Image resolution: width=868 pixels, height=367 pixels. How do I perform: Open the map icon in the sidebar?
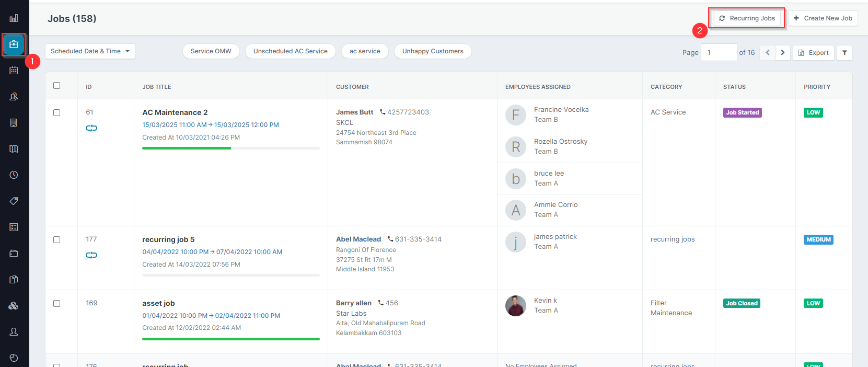pyautogui.click(x=14, y=149)
